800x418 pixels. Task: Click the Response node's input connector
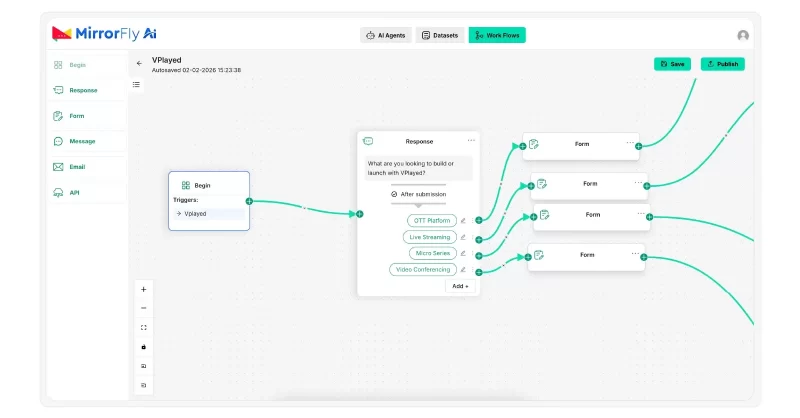[360, 214]
